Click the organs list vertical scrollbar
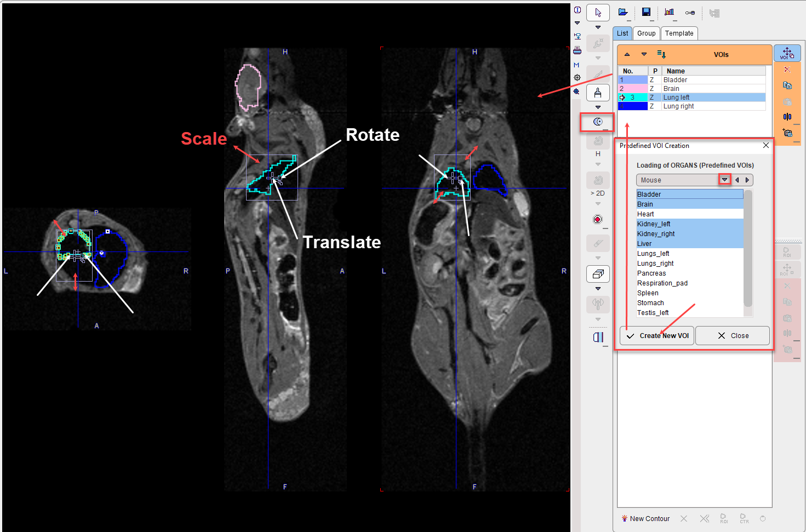Viewport: 806px width, 532px height. tap(748, 248)
